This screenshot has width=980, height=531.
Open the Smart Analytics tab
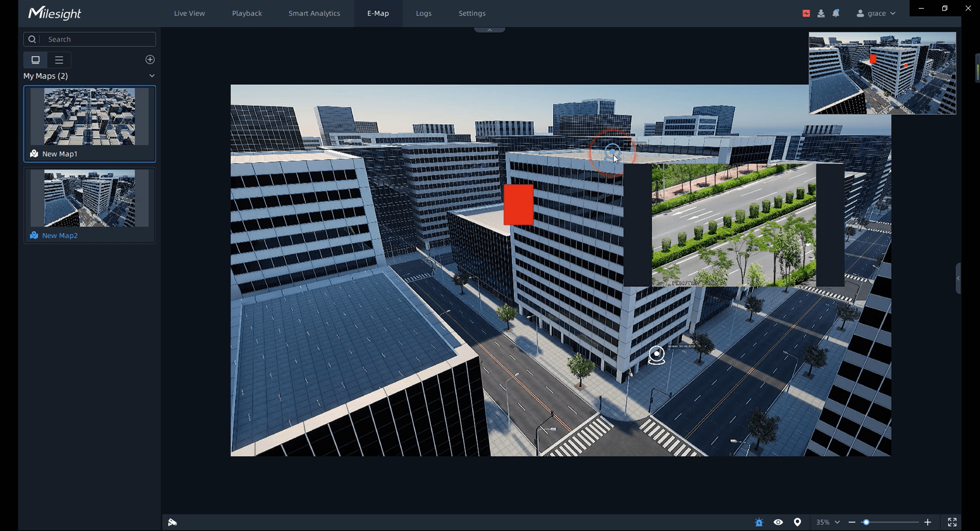314,13
